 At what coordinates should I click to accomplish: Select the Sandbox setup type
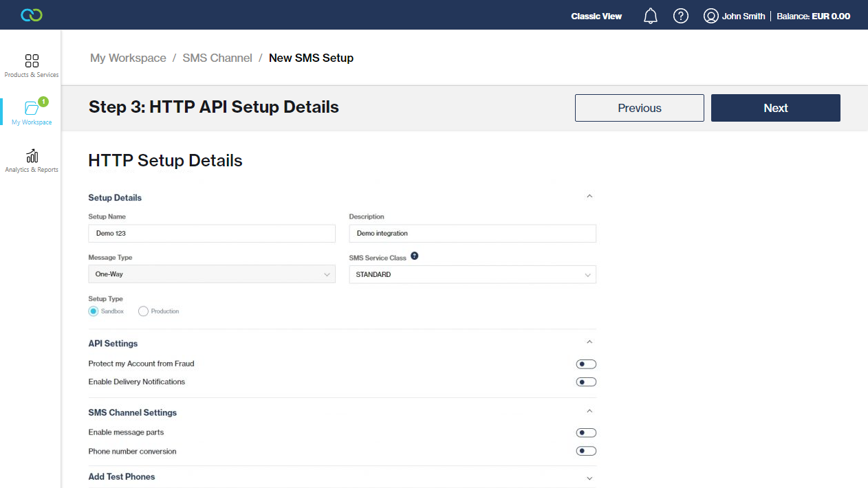[x=94, y=311]
